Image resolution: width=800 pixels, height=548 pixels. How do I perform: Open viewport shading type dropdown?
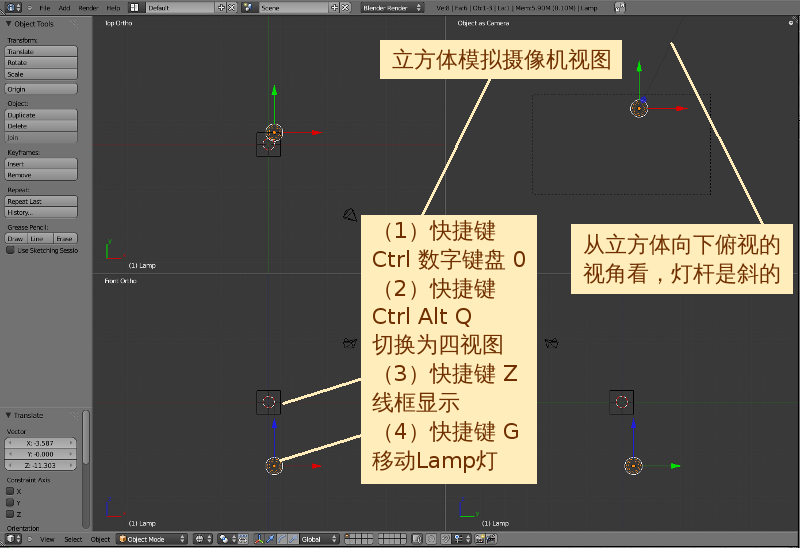[203, 539]
